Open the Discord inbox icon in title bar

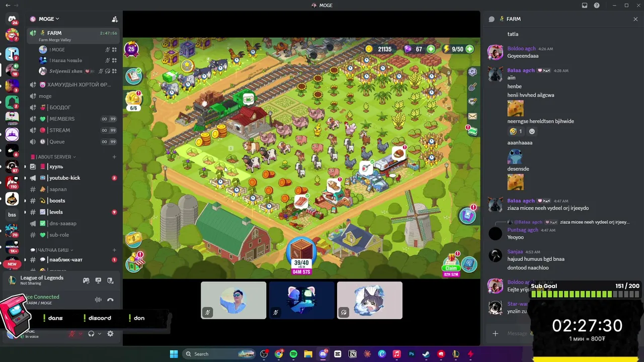[x=585, y=6]
